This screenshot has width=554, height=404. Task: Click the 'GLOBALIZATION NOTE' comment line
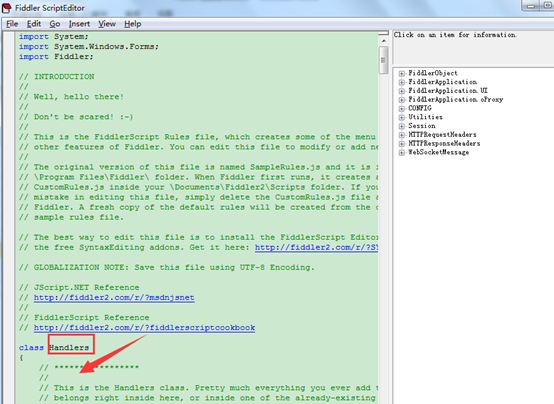pyautogui.click(x=167, y=268)
